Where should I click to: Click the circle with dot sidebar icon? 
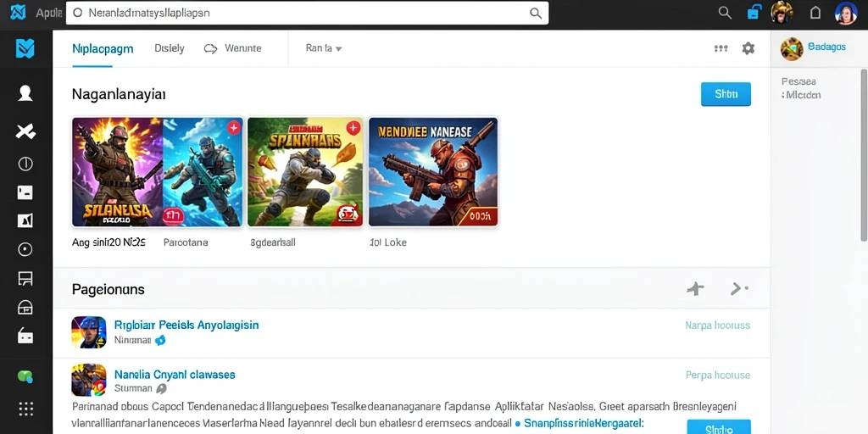(25, 250)
